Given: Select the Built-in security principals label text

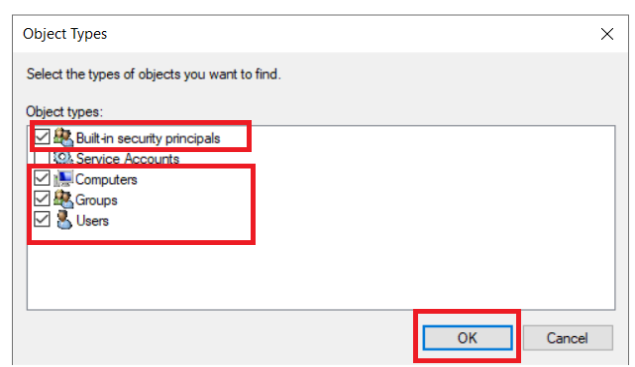Looking at the screenshot, I should click(148, 139).
